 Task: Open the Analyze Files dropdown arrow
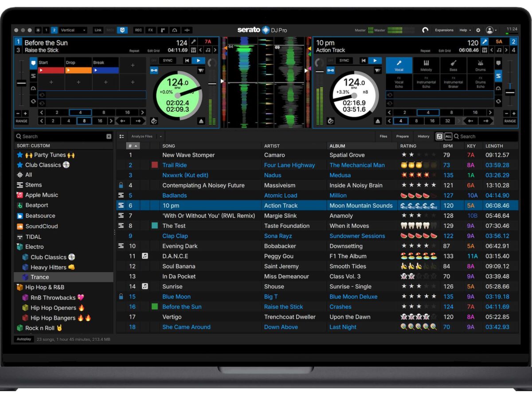[160, 137]
